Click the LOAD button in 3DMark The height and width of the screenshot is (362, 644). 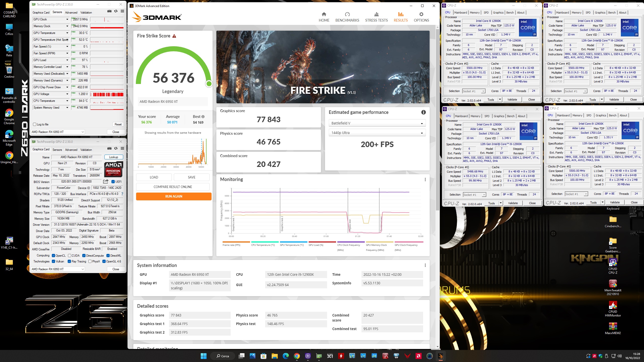[154, 177]
